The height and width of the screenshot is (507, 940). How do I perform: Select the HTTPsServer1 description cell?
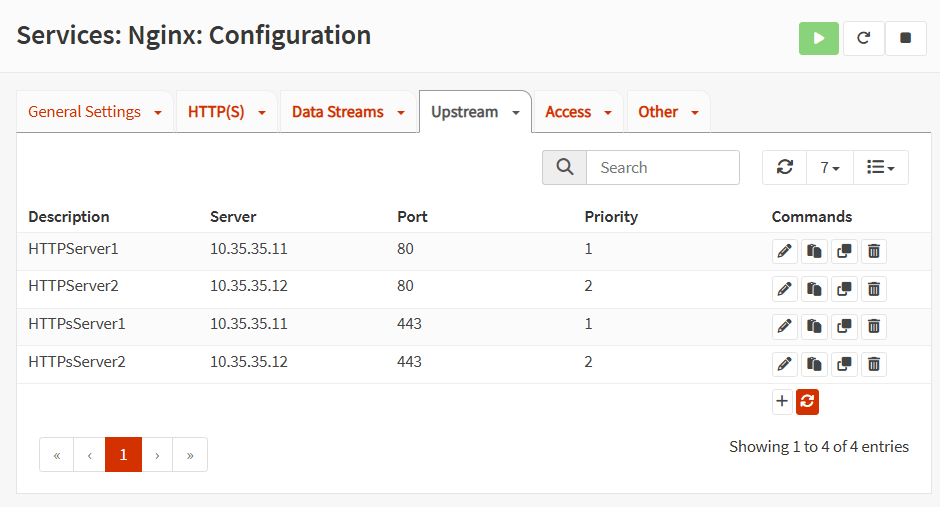coord(77,324)
